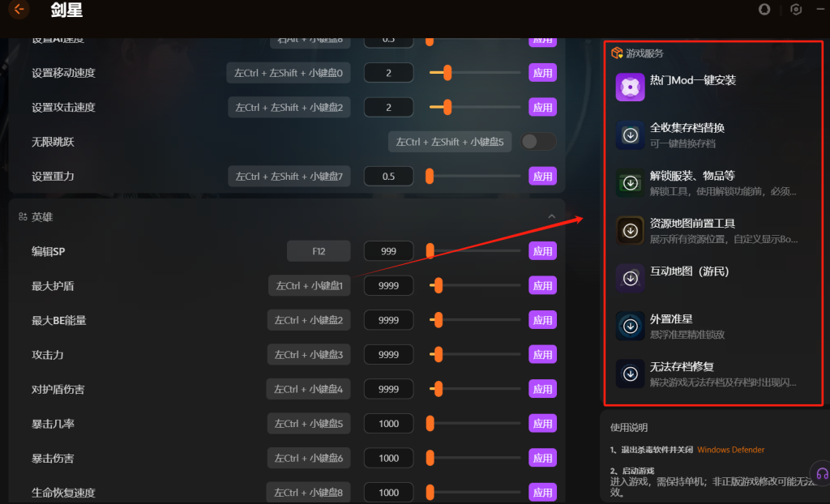This screenshot has width=830, height=504.
Task: Apply the 生命恢复速度 value
Action: (x=542, y=493)
